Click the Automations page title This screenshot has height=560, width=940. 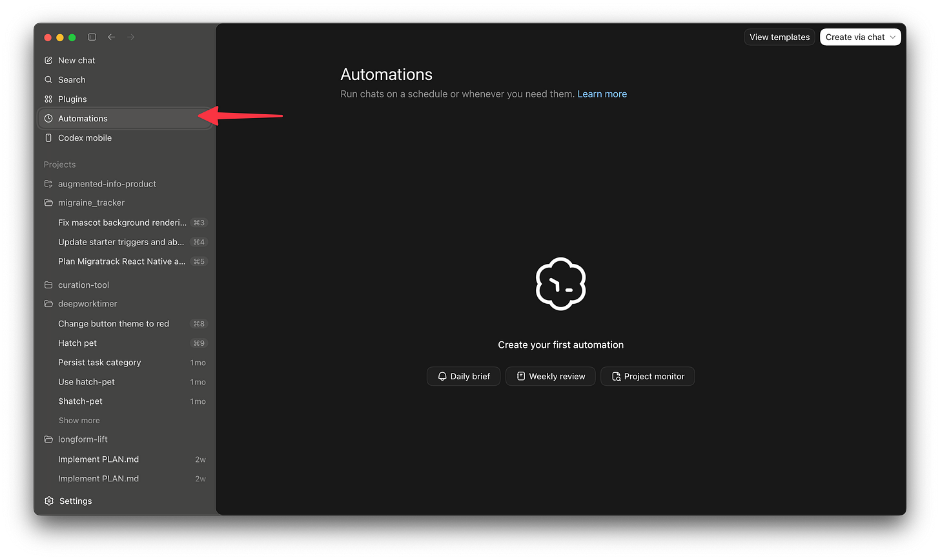(386, 74)
